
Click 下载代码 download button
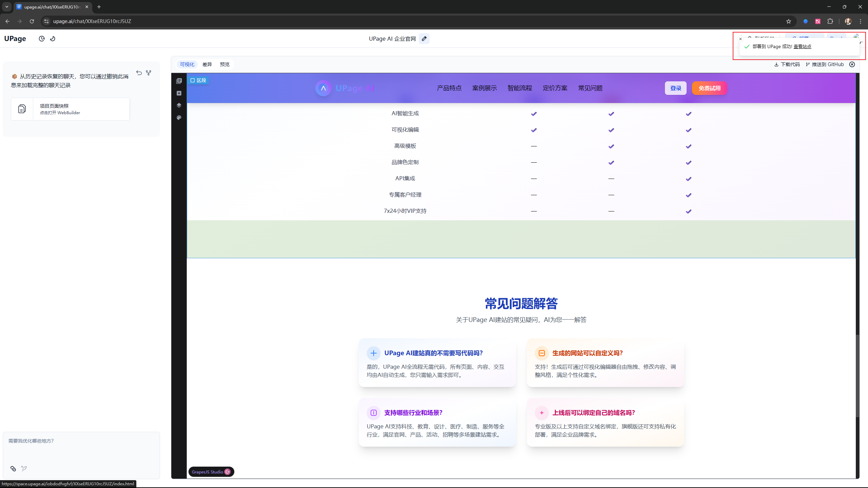point(787,64)
